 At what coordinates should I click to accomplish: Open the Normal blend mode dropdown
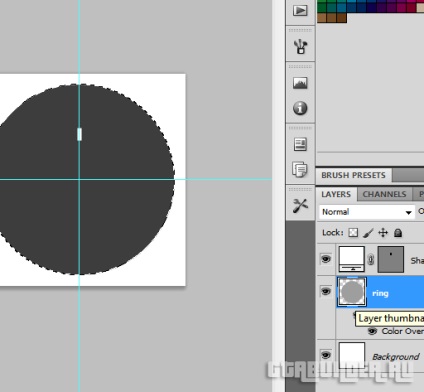367,212
